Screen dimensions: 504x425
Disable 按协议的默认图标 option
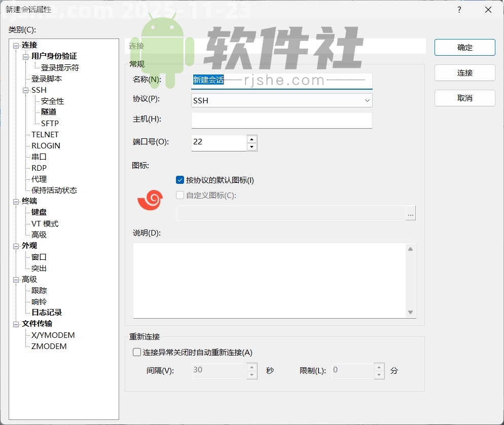(x=180, y=179)
